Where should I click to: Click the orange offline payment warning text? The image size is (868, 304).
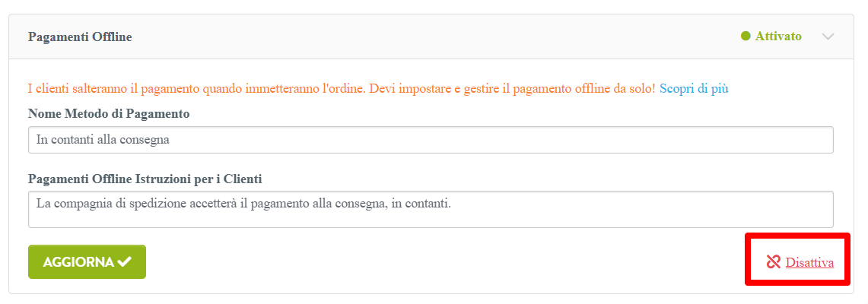(342, 88)
